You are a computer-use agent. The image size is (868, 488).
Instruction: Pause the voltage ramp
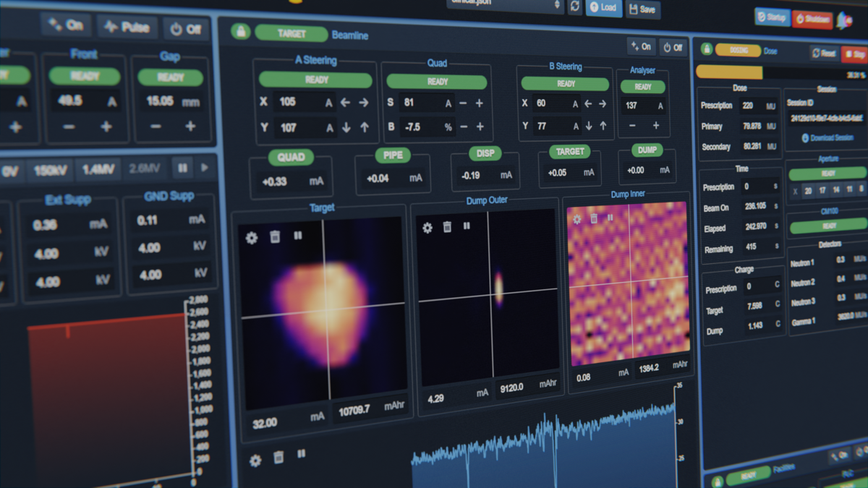click(183, 168)
